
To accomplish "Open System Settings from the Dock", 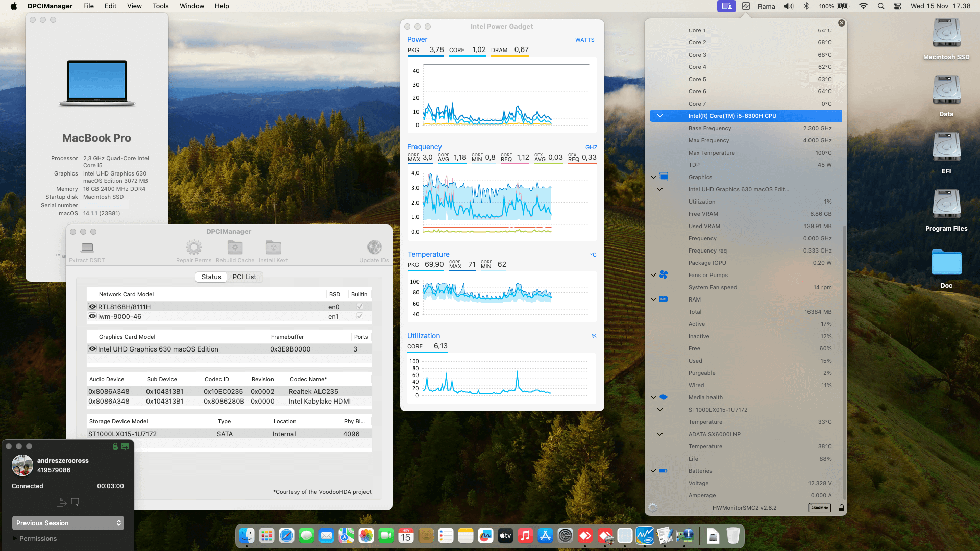I will pyautogui.click(x=565, y=535).
